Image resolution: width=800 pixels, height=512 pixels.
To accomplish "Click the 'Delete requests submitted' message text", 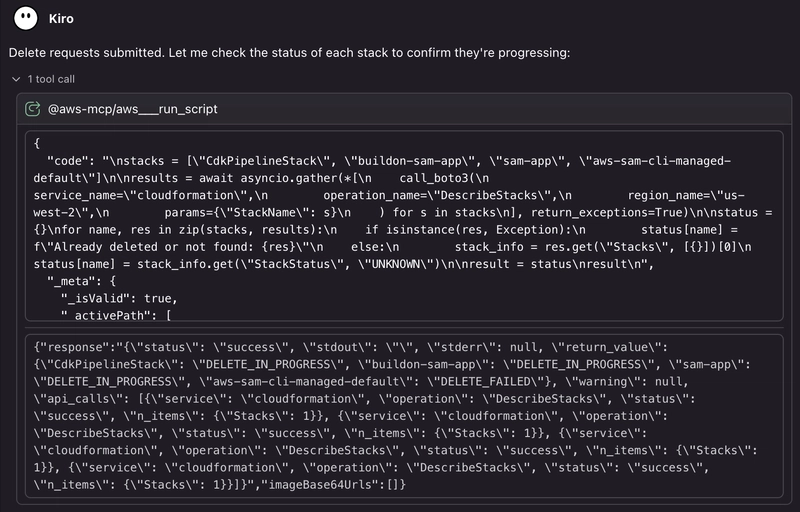I will [289, 53].
